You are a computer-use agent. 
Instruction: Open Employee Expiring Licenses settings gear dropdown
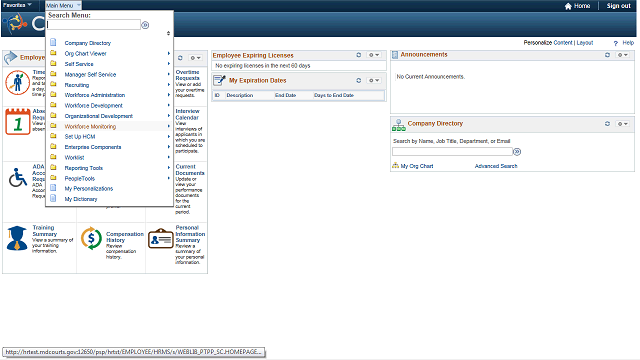374,55
